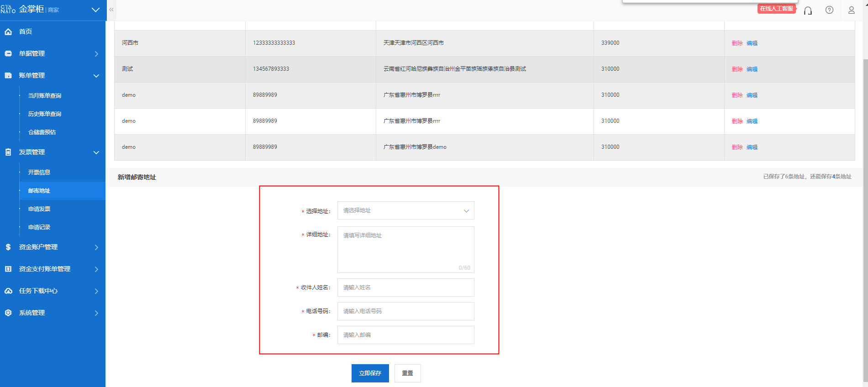Click the 重置 button
This screenshot has height=387, width=868.
(x=407, y=373)
